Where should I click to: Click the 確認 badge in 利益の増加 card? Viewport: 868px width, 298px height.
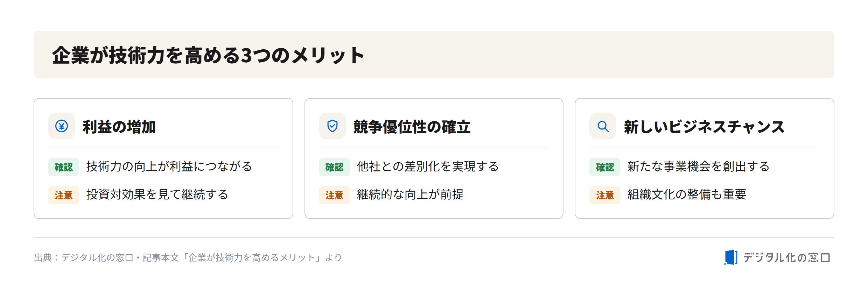[64, 167]
